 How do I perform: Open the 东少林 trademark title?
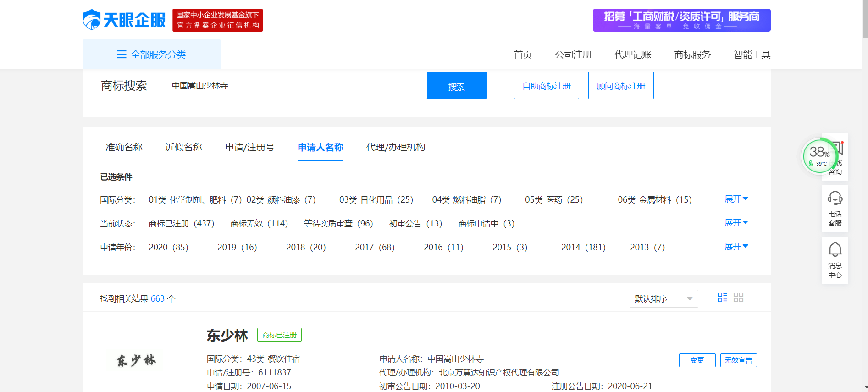point(227,335)
